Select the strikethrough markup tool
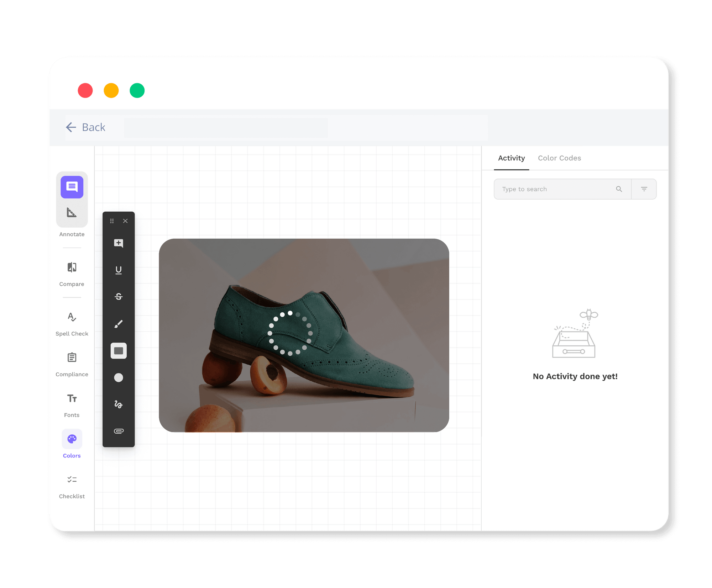The image size is (712, 588). click(119, 297)
